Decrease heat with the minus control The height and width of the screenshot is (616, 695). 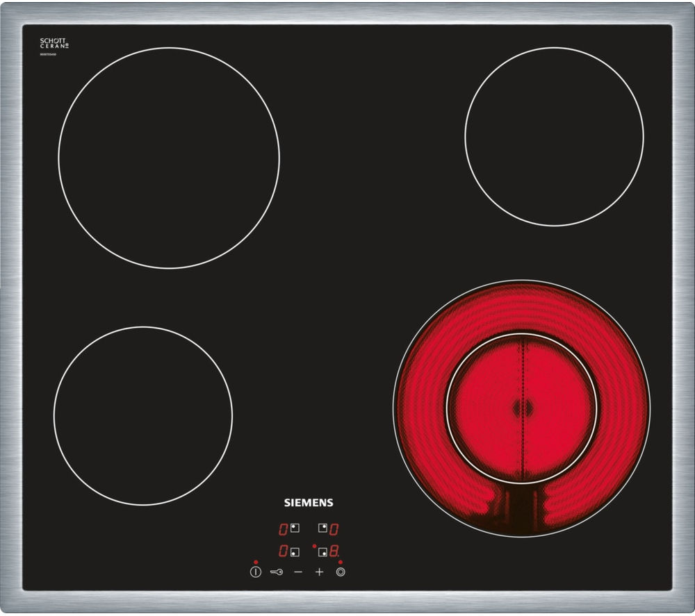point(298,572)
